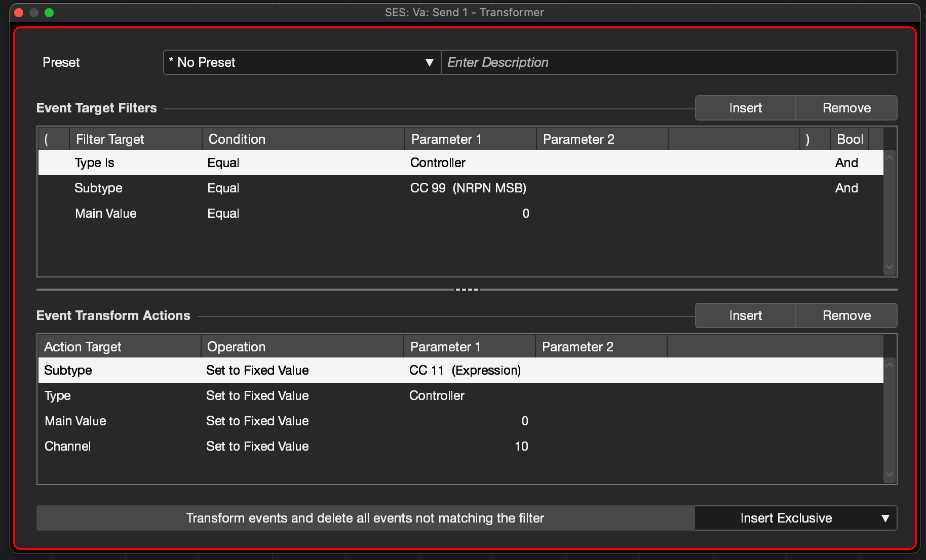Image resolution: width=926 pixels, height=560 pixels.
Task: Change the CC 11 (Expression) action parameter
Action: click(x=465, y=370)
